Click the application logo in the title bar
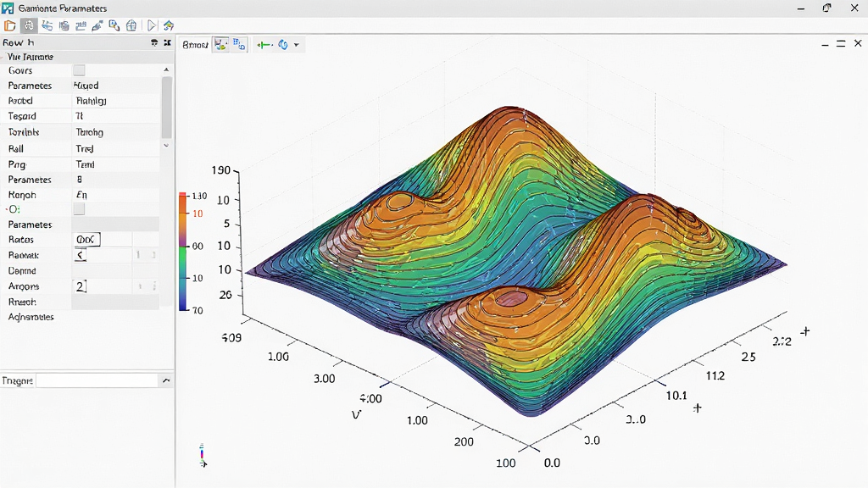The width and height of the screenshot is (868, 488). (x=8, y=8)
